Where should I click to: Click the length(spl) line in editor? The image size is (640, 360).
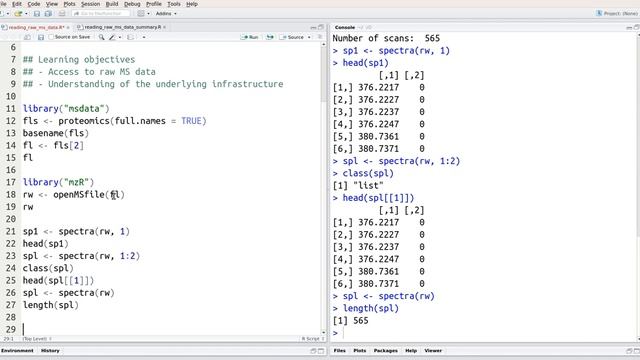tap(51, 305)
